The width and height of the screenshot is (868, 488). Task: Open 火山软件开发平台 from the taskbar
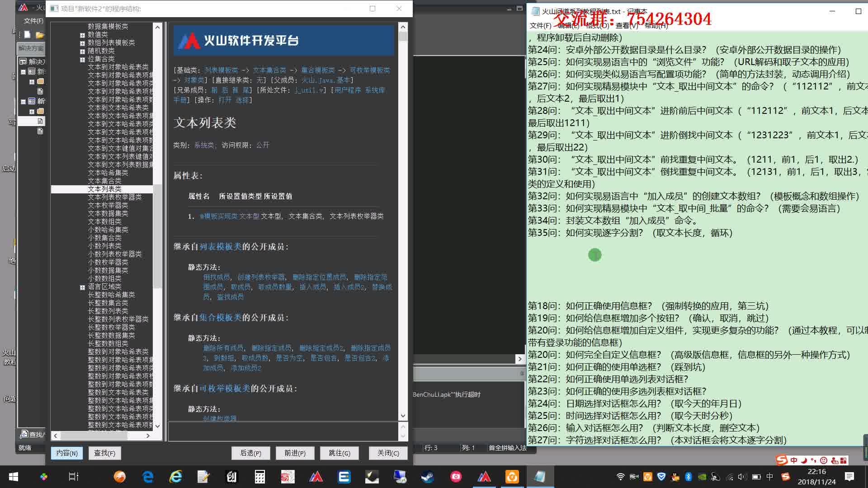(x=316, y=477)
